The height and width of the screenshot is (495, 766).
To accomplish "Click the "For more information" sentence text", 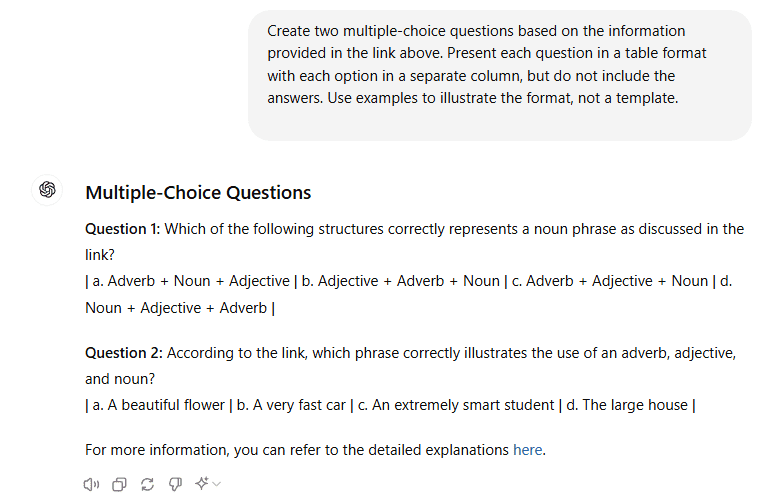I will [x=315, y=450].
